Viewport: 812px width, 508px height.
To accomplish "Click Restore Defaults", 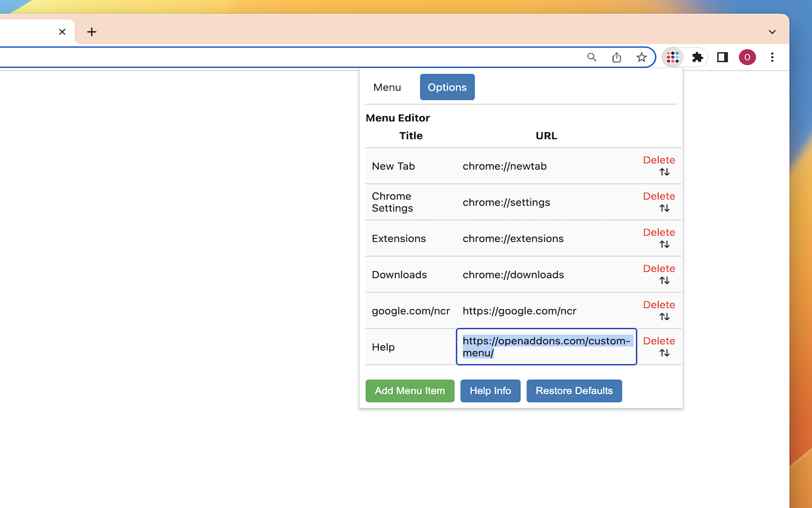I will (x=574, y=391).
